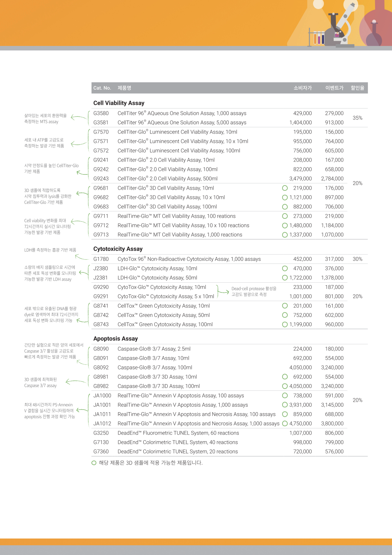The height and width of the screenshot is (555, 392).
Task: Click the green circle on the G8981 row
Action: [x=285, y=377]
